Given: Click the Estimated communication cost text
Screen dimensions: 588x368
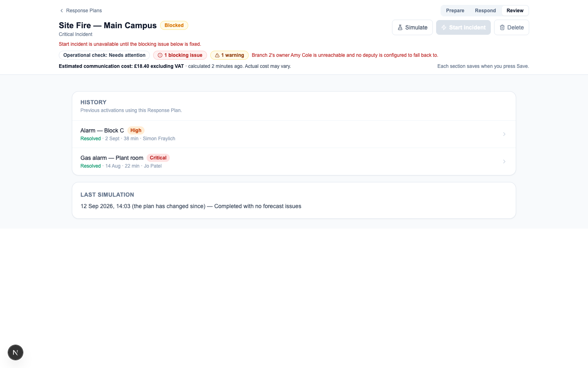Looking at the screenshot, I should pyautogui.click(x=175, y=66).
